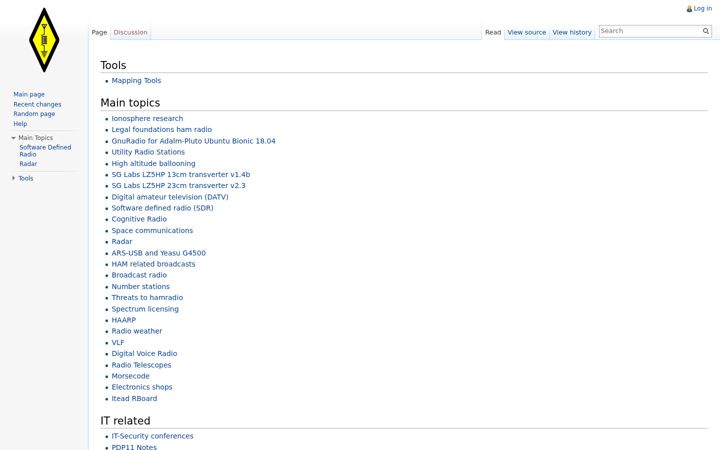
Task: Open Space communications link
Action: point(152,231)
